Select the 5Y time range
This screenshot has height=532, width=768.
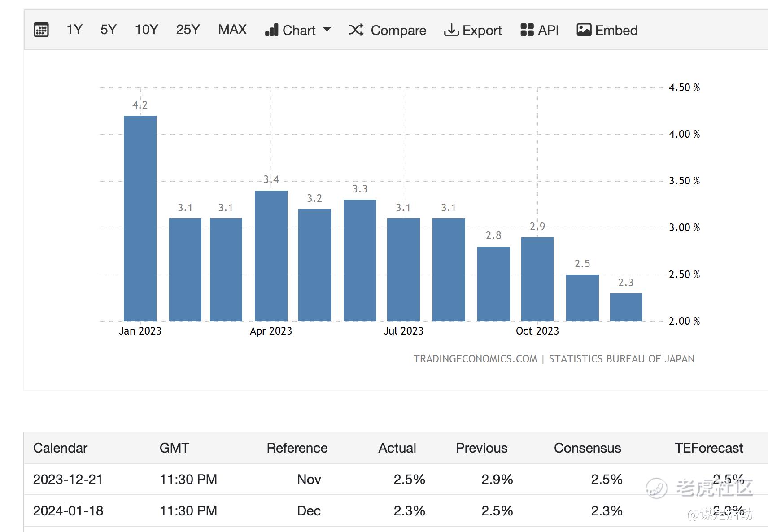click(109, 30)
